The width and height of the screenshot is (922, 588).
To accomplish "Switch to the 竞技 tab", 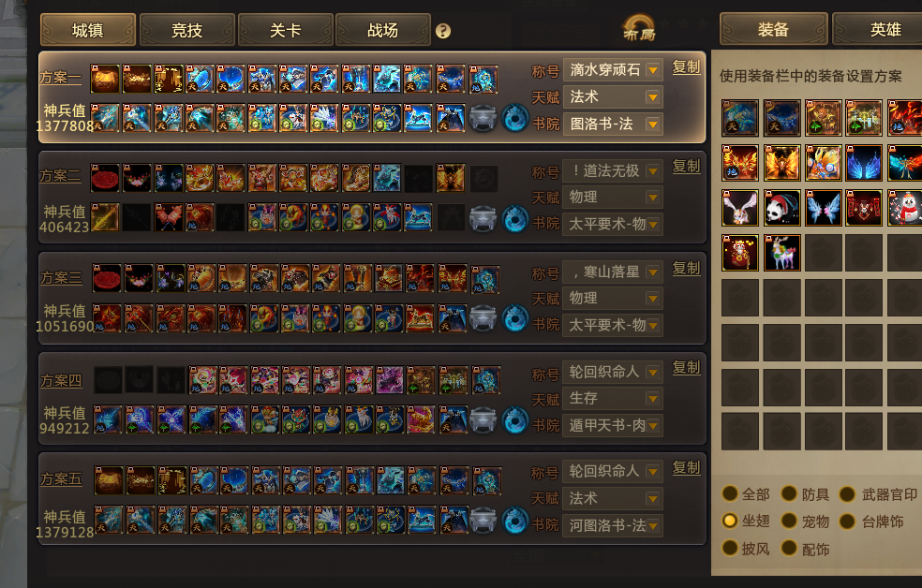I will (187, 30).
